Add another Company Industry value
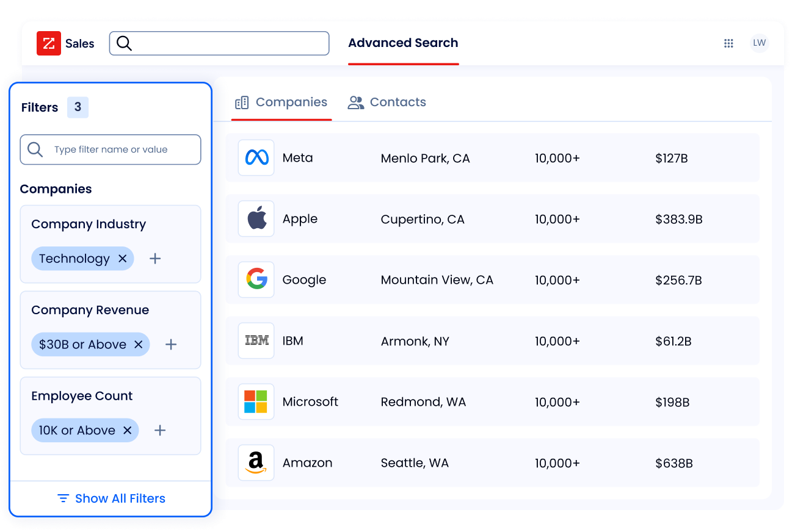The height and width of the screenshot is (532, 806). (155, 259)
